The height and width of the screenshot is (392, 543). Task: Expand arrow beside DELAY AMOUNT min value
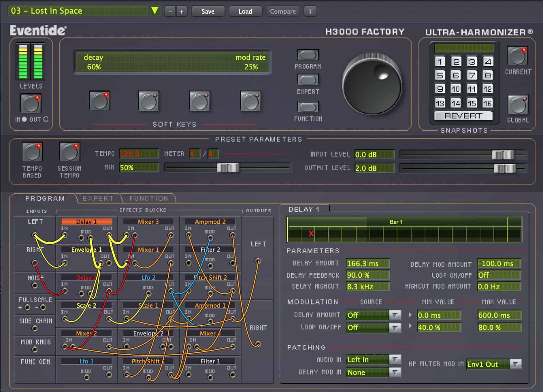[410, 315]
